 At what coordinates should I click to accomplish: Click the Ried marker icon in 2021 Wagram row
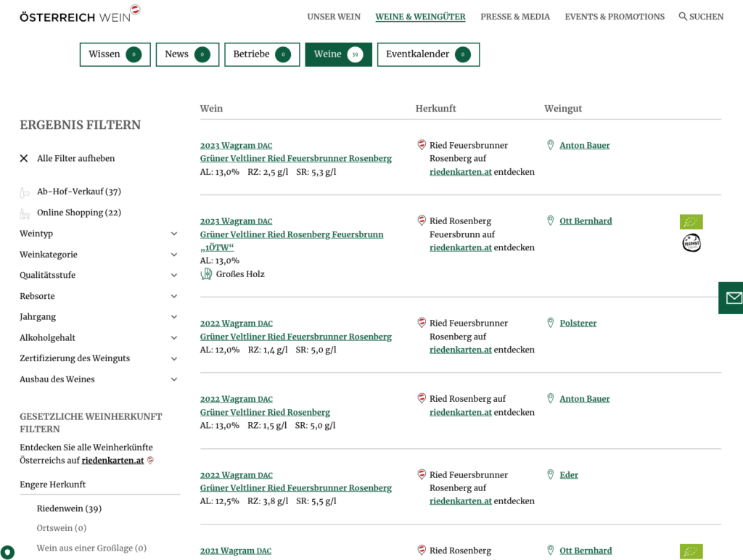(422, 550)
